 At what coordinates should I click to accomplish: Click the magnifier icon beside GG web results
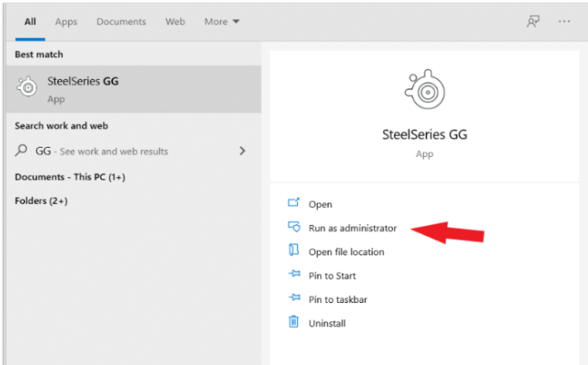(x=22, y=151)
